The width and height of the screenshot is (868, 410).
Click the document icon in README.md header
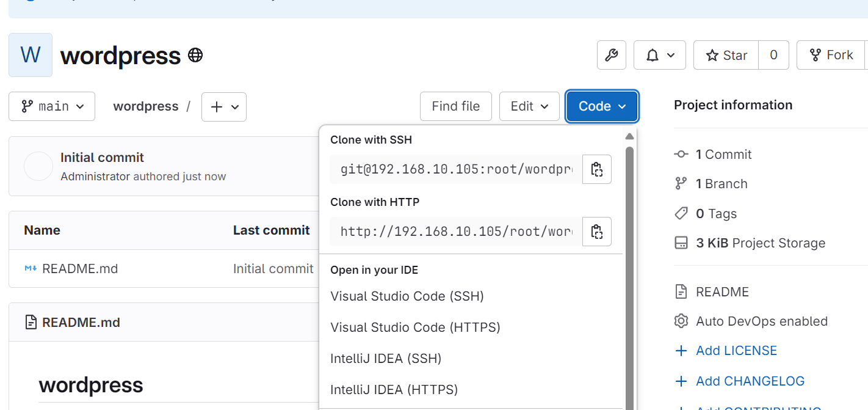pos(31,322)
